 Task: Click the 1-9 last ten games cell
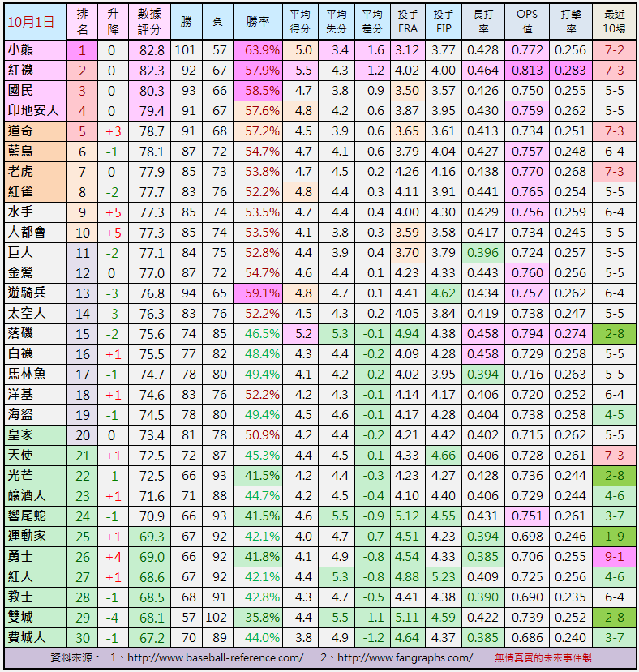[615, 537]
